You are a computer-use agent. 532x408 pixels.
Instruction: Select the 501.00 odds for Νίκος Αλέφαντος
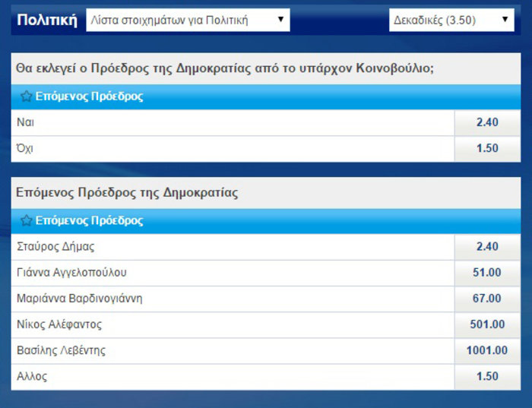point(486,324)
